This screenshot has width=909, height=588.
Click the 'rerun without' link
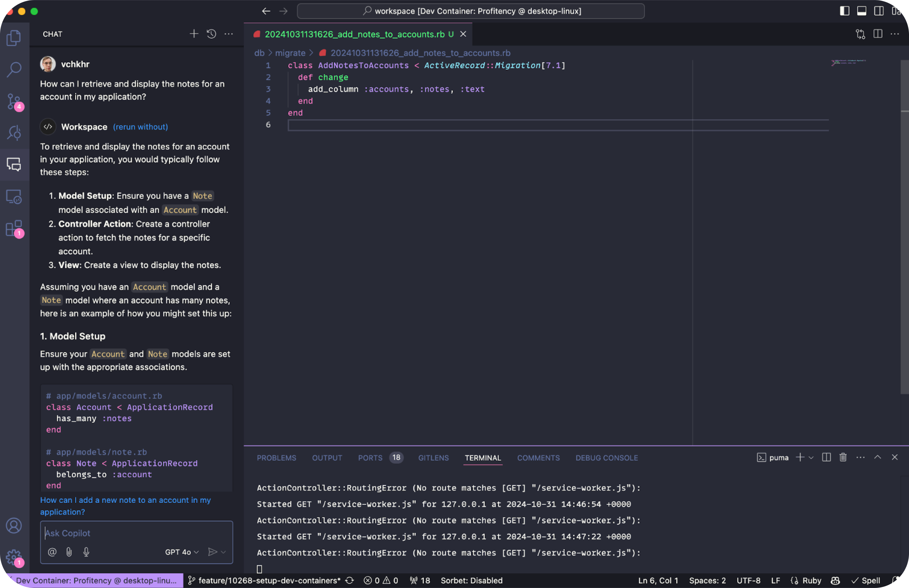click(140, 127)
